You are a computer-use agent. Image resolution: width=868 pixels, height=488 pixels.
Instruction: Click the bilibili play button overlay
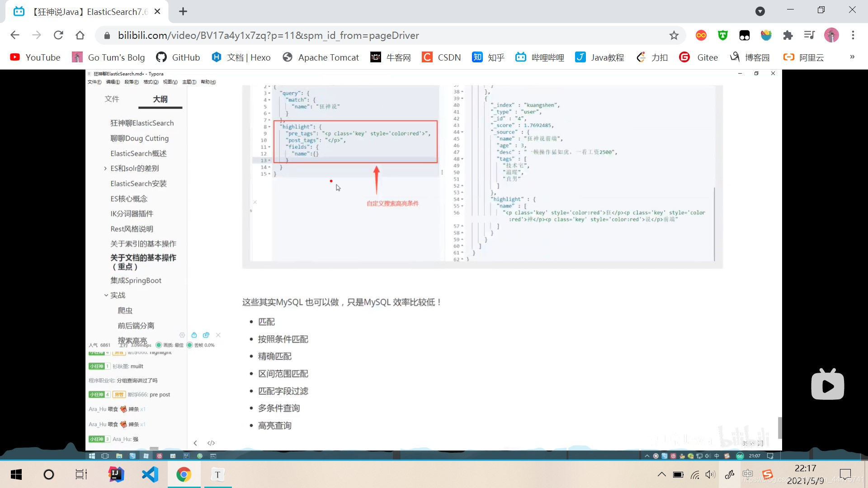tap(827, 385)
